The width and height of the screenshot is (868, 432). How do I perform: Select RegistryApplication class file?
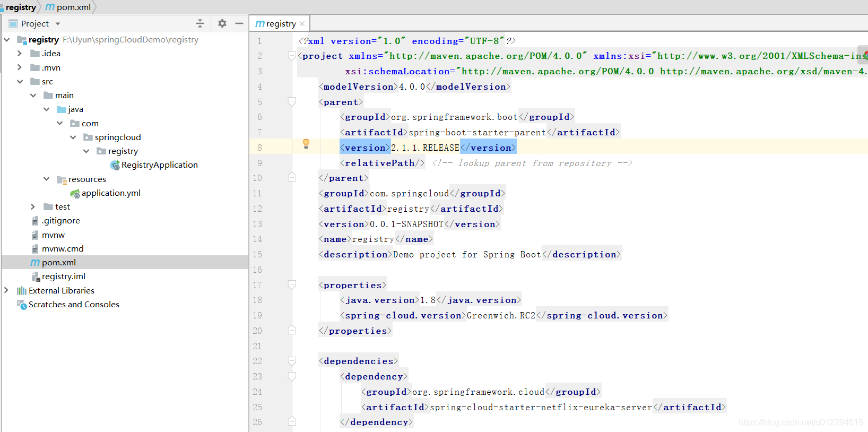(159, 165)
